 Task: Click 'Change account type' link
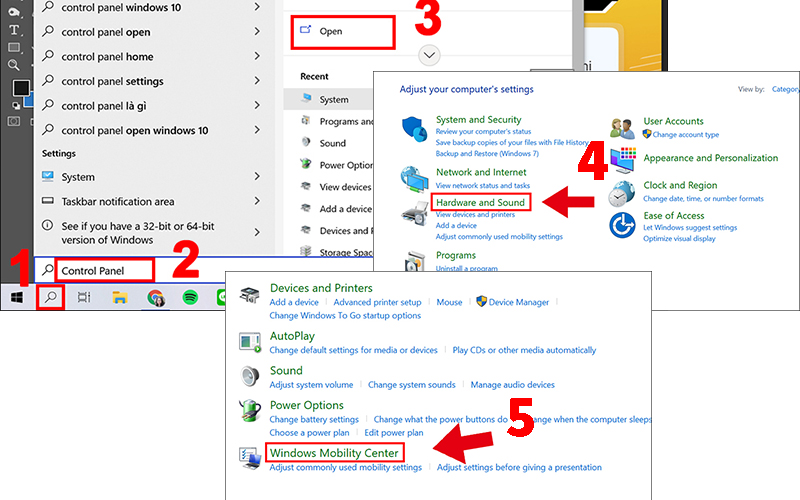(x=685, y=135)
